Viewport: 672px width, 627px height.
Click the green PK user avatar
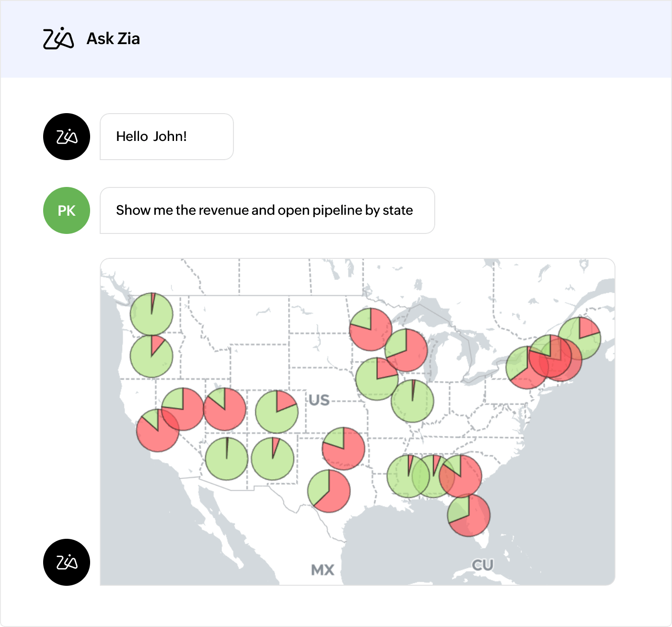point(67,210)
